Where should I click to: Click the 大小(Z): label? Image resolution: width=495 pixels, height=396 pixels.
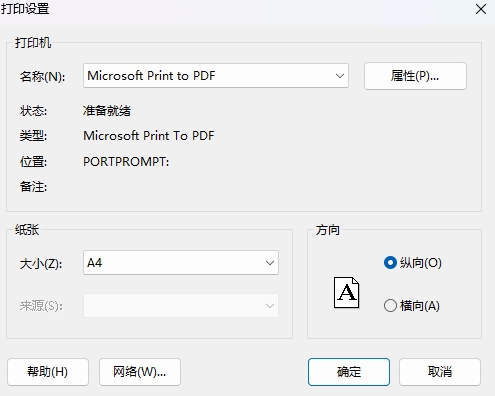point(41,264)
